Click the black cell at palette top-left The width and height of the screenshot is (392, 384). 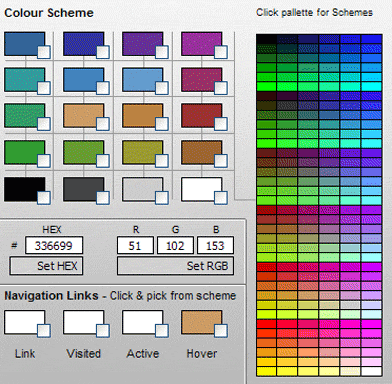(x=267, y=39)
